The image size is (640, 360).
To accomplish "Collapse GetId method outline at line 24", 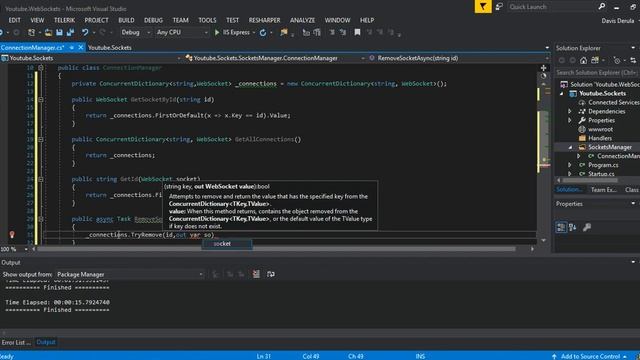I will coord(40,179).
